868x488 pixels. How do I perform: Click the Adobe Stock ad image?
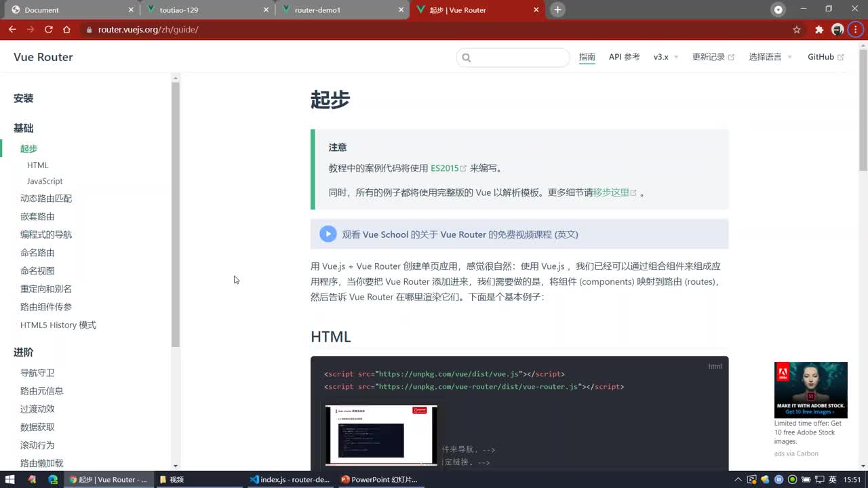coord(810,390)
